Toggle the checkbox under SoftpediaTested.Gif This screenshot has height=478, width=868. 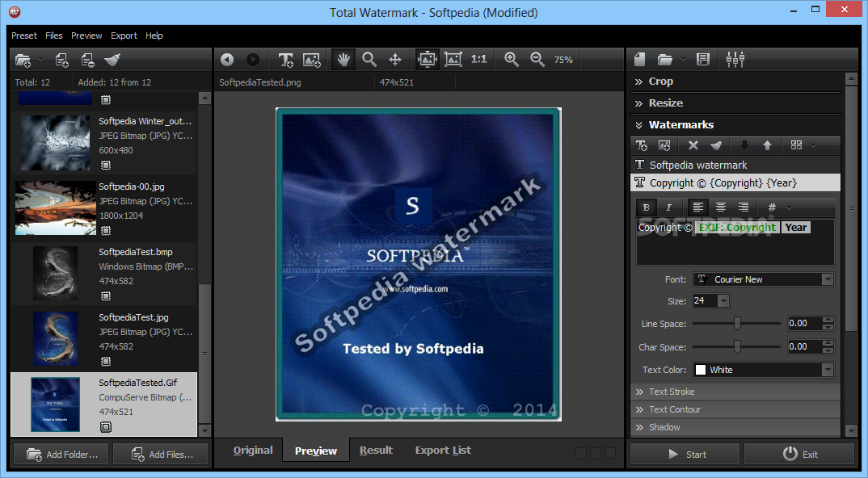point(106,426)
